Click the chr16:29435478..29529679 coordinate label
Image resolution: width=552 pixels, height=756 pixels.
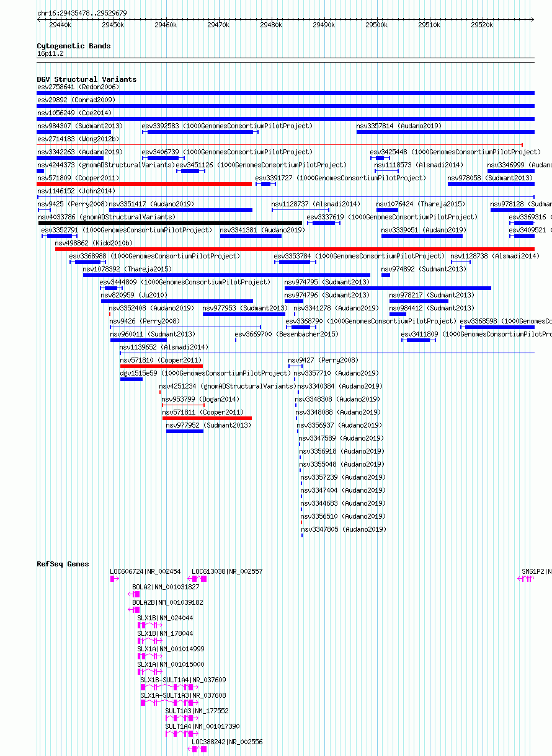[x=82, y=13]
